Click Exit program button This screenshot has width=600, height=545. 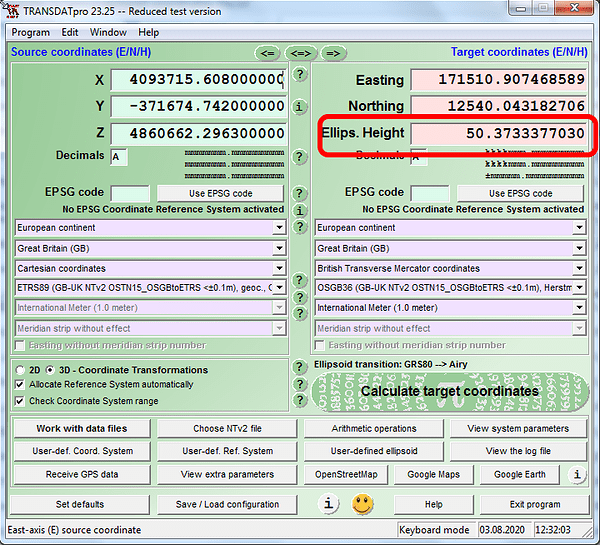click(535, 504)
